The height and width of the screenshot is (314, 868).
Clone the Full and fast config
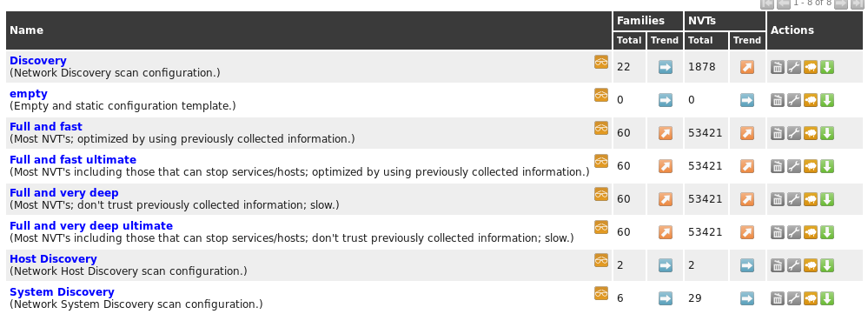pyautogui.click(x=811, y=133)
